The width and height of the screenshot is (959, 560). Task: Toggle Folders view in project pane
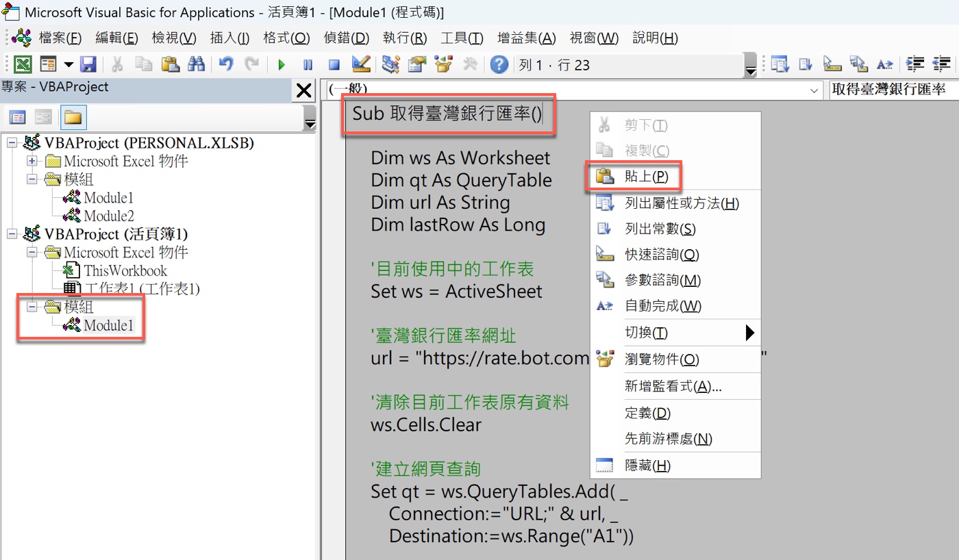click(x=73, y=117)
